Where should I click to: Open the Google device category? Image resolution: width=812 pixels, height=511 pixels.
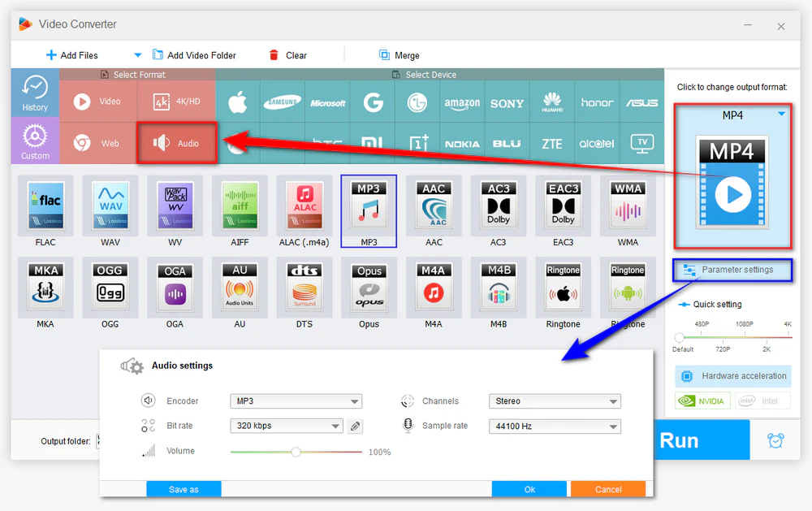(x=373, y=102)
